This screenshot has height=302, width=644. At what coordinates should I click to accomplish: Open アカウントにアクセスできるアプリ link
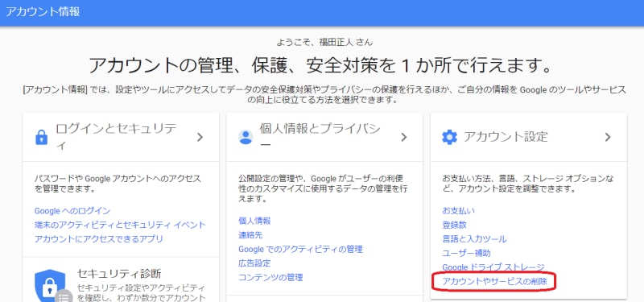pos(98,238)
